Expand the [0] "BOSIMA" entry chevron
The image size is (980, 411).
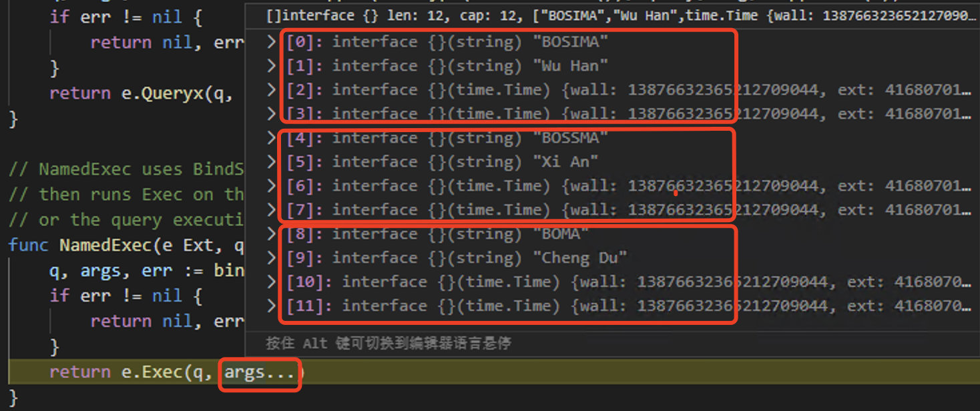coord(271,42)
